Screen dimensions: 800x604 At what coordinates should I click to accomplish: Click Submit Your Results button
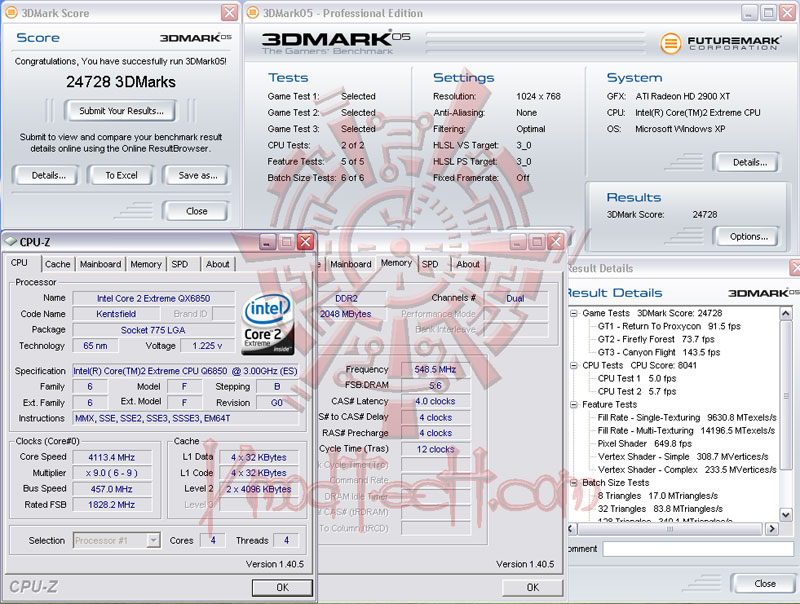[121, 111]
